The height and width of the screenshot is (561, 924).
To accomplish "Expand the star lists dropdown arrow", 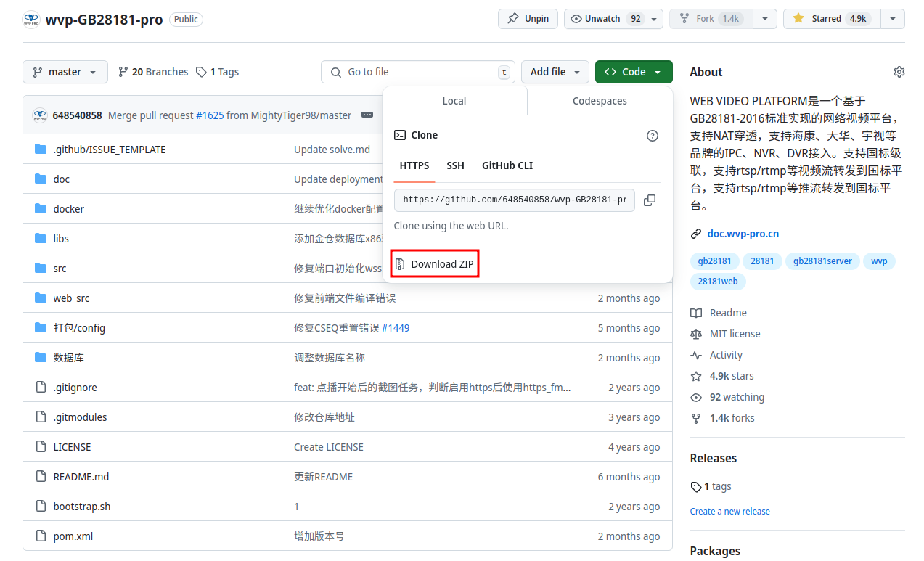I will click(x=893, y=19).
